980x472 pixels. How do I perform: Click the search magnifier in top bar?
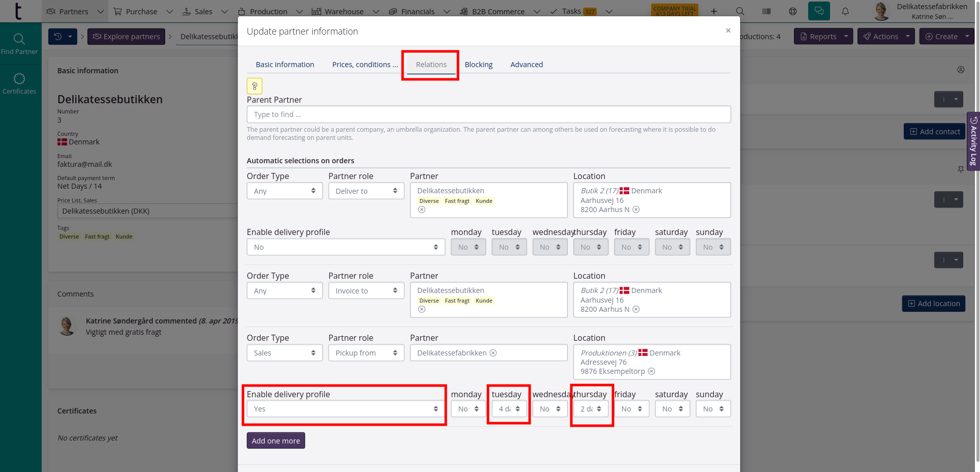740,11
